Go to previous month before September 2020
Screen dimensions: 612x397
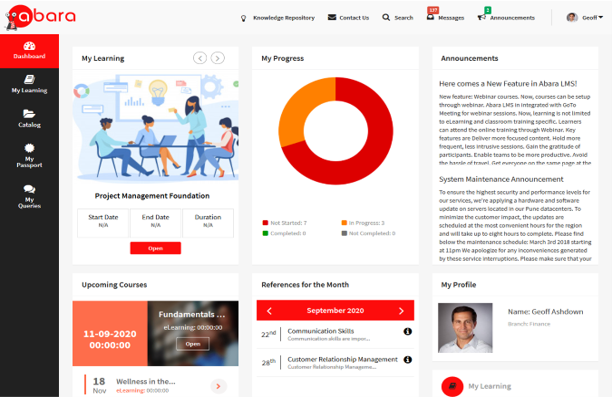click(x=269, y=311)
